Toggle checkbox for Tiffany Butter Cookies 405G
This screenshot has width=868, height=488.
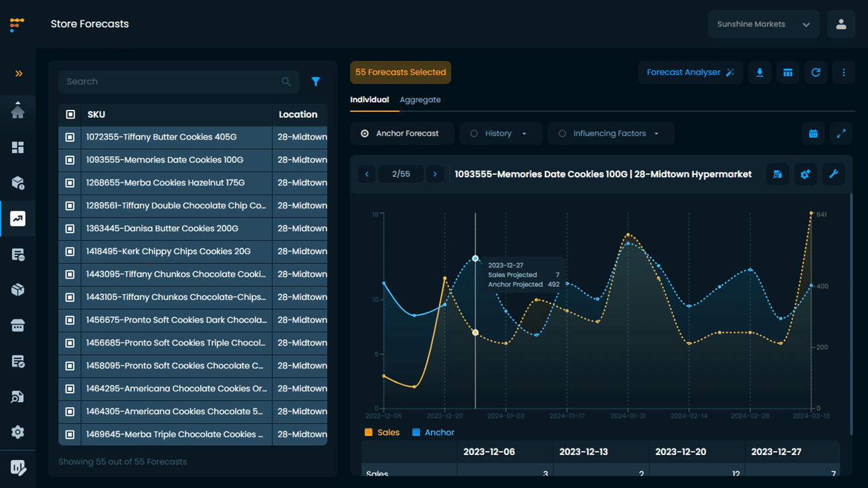[x=70, y=137]
